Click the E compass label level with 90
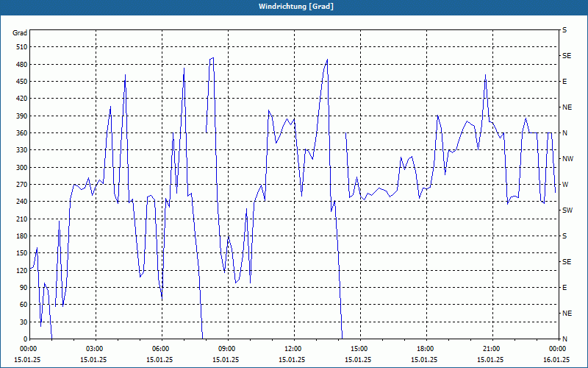Image resolution: width=588 pixels, height=368 pixels. [564, 288]
